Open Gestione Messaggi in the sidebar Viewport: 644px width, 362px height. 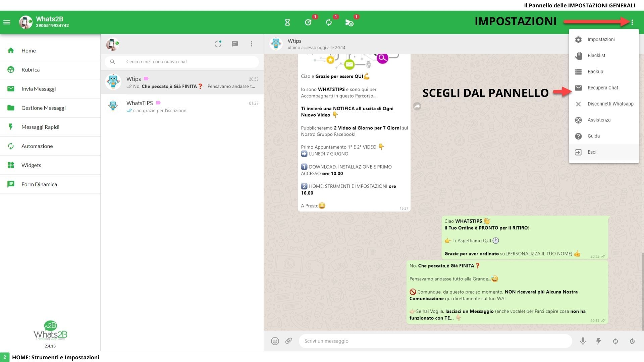tap(50, 108)
